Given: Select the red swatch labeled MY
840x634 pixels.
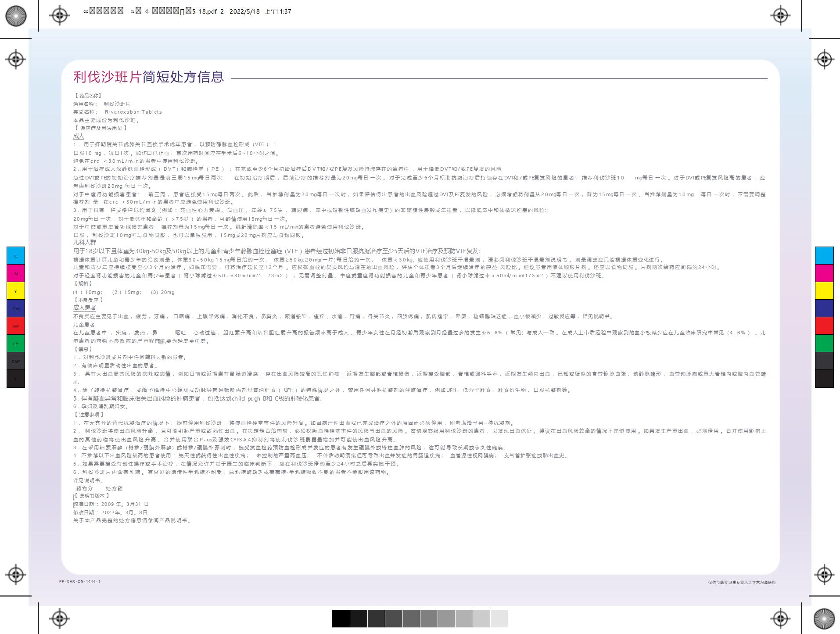Looking at the screenshot, I should pos(16,326).
